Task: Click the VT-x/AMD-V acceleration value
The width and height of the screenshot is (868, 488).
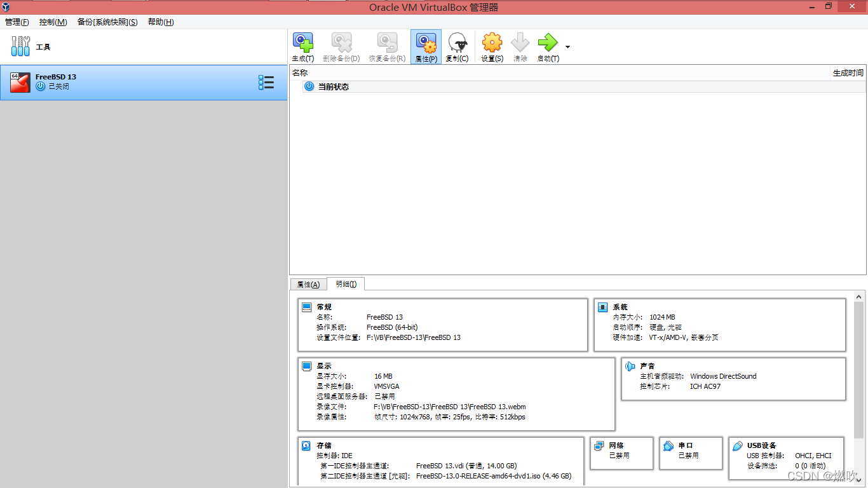Action: [684, 337]
